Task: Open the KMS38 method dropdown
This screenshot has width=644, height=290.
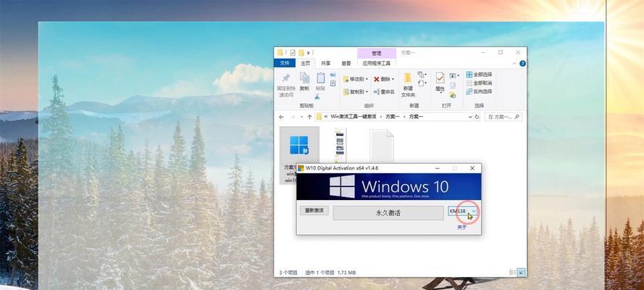Action: [x=462, y=211]
